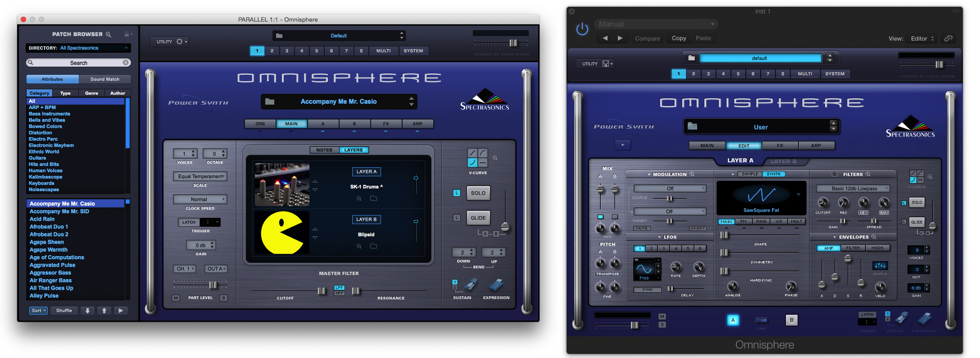The height and width of the screenshot is (358, 980).
Task: Switch to the Sound Match tab
Action: tap(105, 79)
